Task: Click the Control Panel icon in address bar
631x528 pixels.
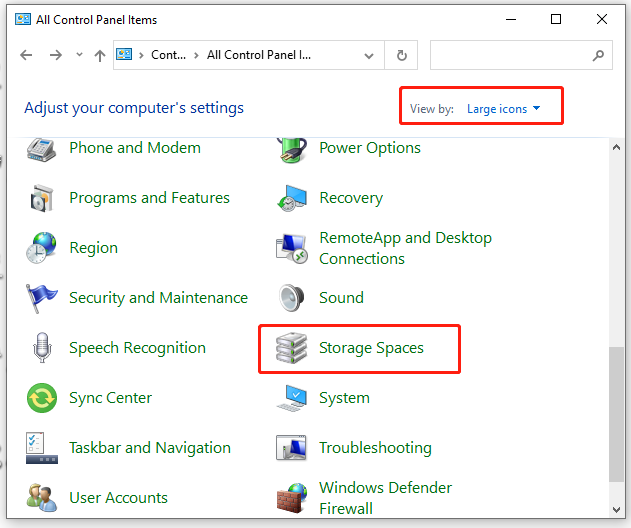Action: (124, 54)
